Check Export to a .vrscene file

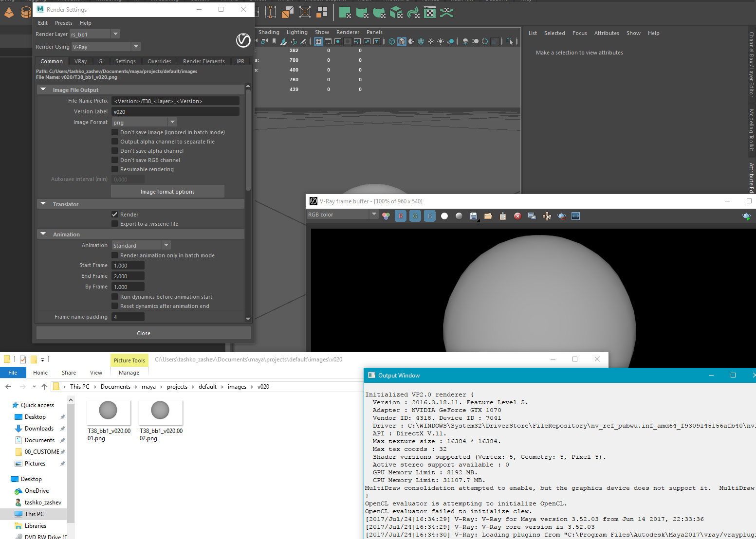tap(115, 224)
